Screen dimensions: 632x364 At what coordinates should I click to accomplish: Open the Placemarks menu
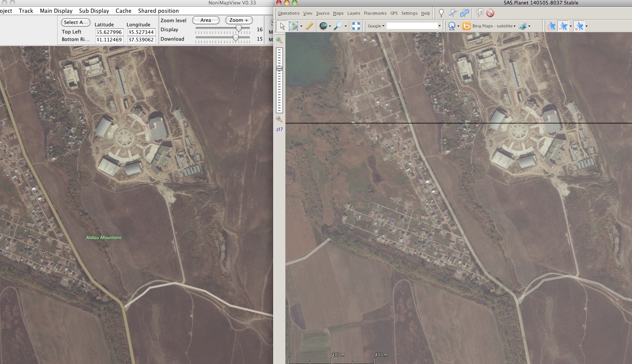pos(375,13)
